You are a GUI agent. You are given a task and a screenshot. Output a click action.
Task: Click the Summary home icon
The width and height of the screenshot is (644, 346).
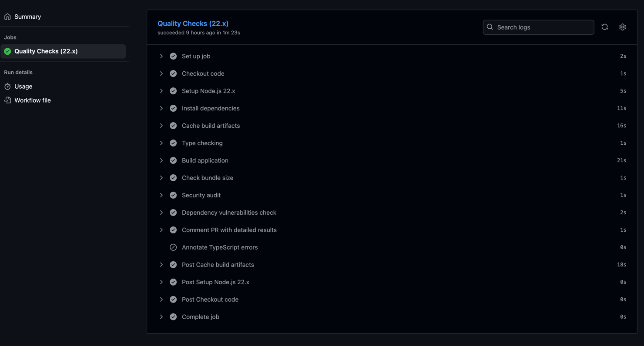click(x=7, y=17)
